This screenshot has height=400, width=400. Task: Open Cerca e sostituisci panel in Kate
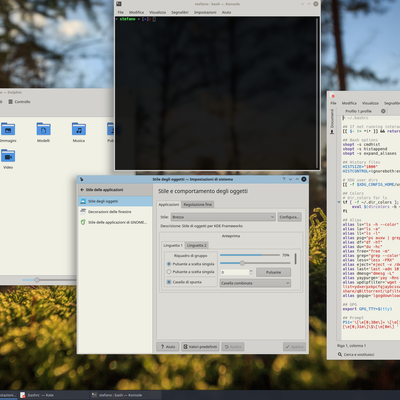356,354
